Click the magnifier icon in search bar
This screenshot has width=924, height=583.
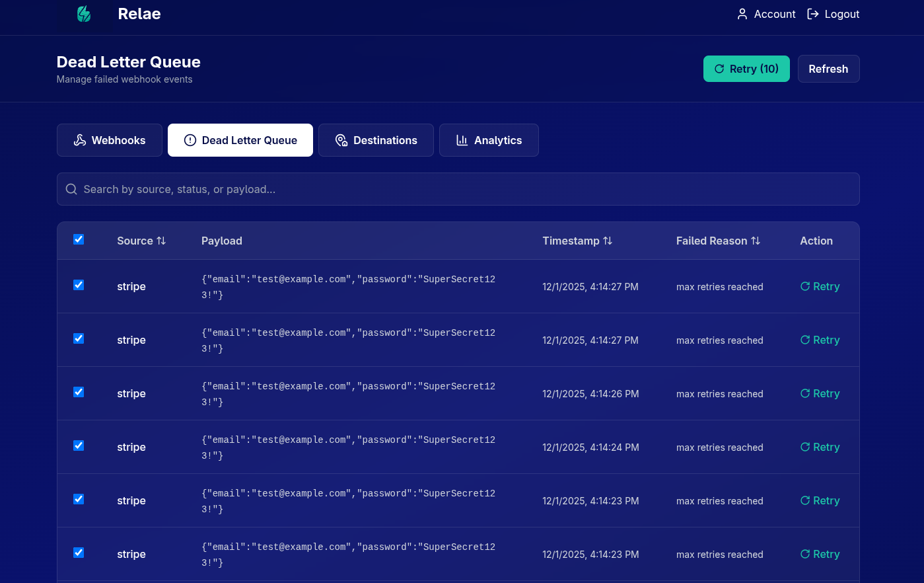(x=71, y=190)
